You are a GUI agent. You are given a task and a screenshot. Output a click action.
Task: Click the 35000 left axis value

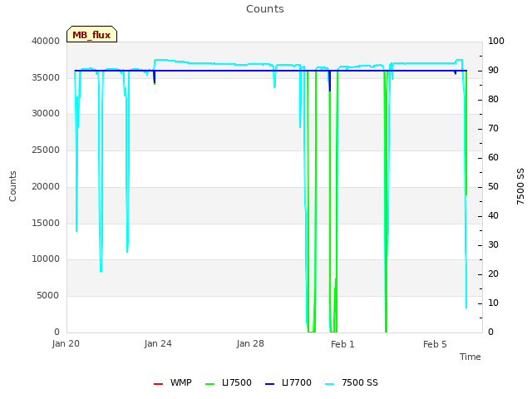point(46,77)
